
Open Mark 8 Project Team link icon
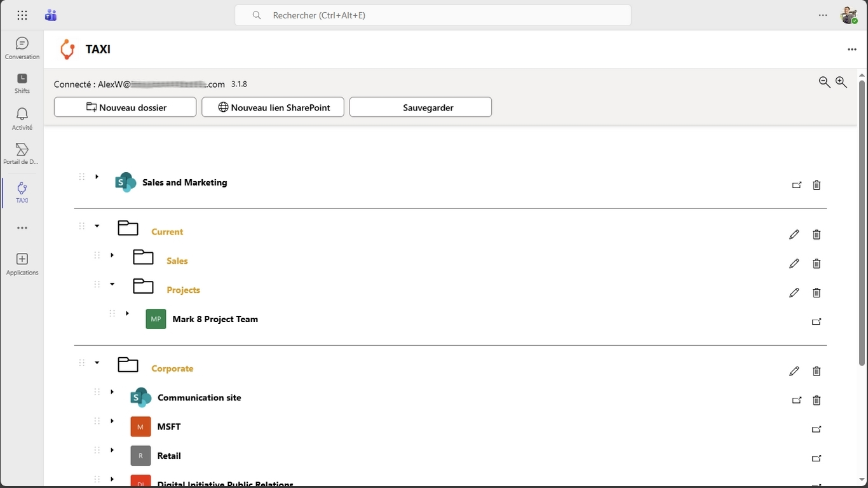pos(817,322)
